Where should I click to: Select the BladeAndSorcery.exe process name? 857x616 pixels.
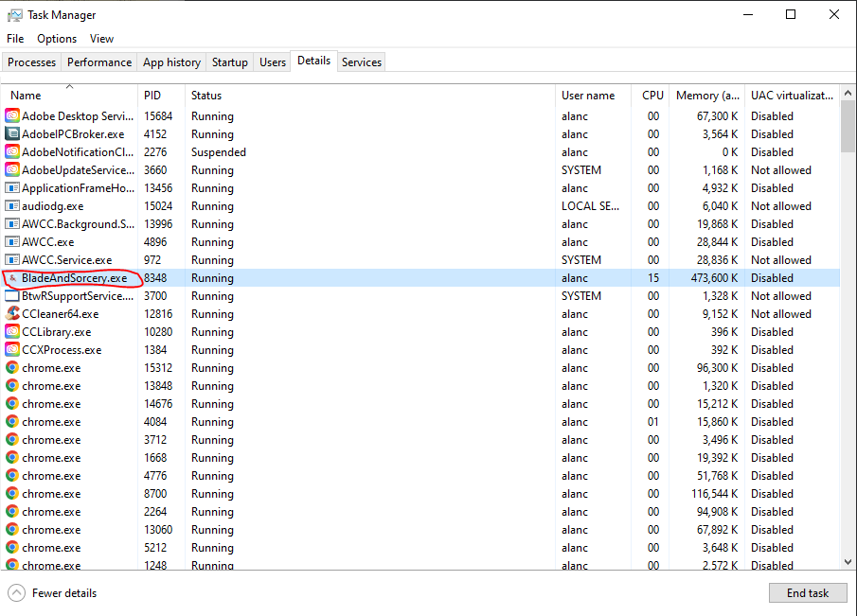click(74, 278)
